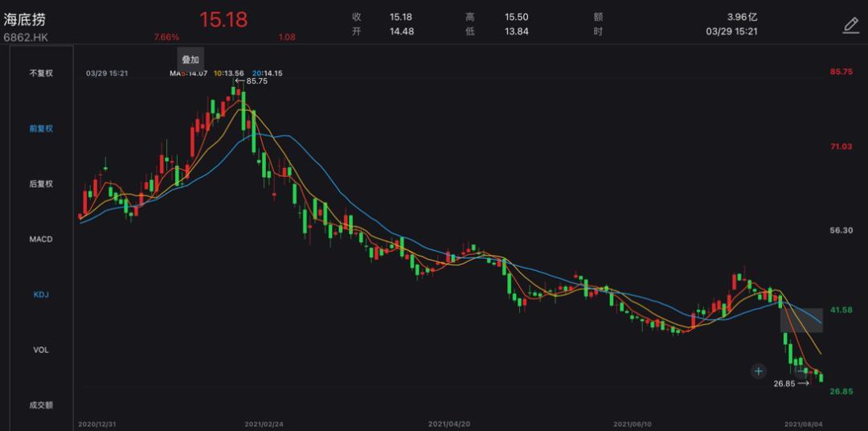Show the VOL volume indicator
Viewport: 868px width, 431px height.
click(x=41, y=351)
